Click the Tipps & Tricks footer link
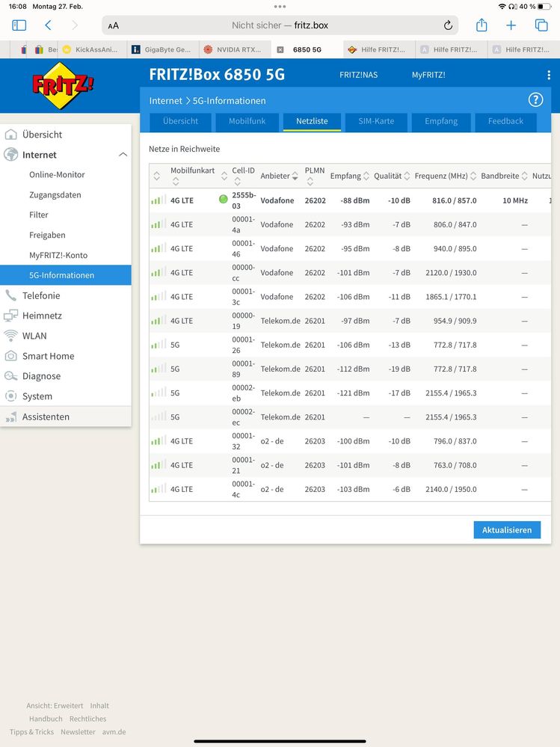Image resolution: width=560 pixels, height=747 pixels. [x=31, y=732]
